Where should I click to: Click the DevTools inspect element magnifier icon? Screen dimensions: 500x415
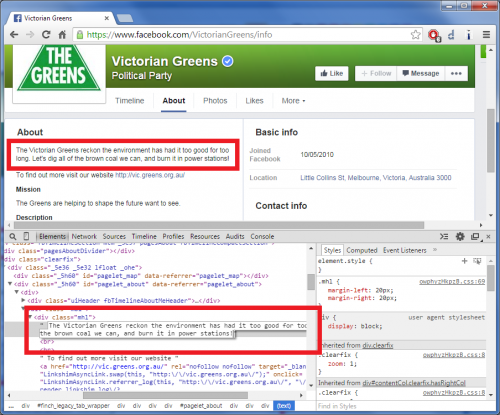click(x=13, y=236)
